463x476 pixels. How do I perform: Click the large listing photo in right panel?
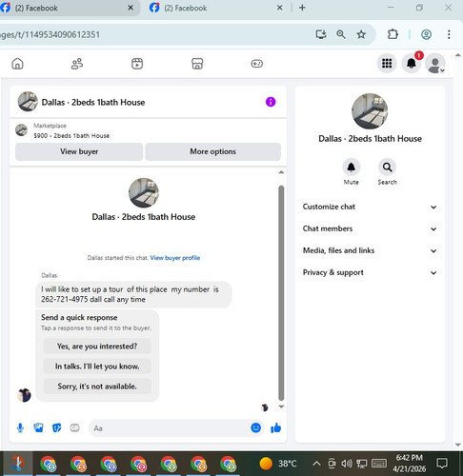(x=370, y=111)
